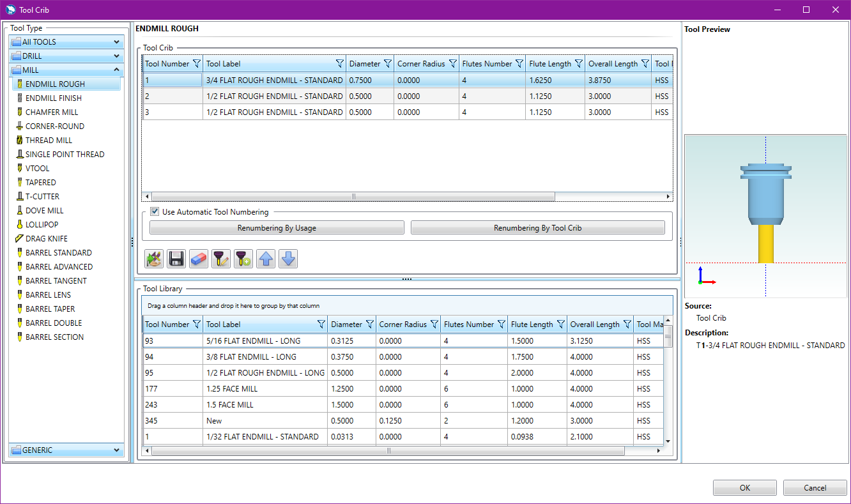Click the load tools icon in crib toolbar
Image resolution: width=851 pixels, height=504 pixels.
154,259
